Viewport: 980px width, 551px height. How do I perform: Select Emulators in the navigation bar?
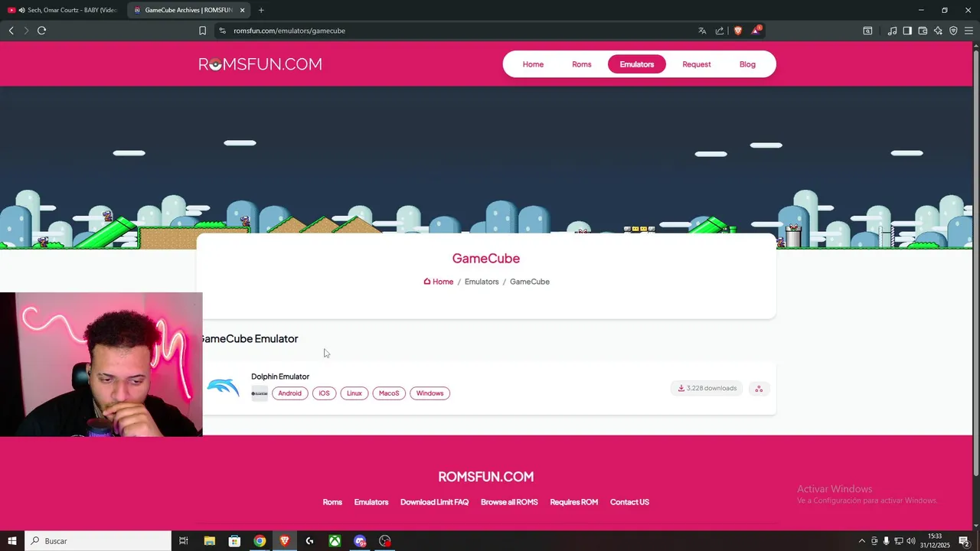637,64
